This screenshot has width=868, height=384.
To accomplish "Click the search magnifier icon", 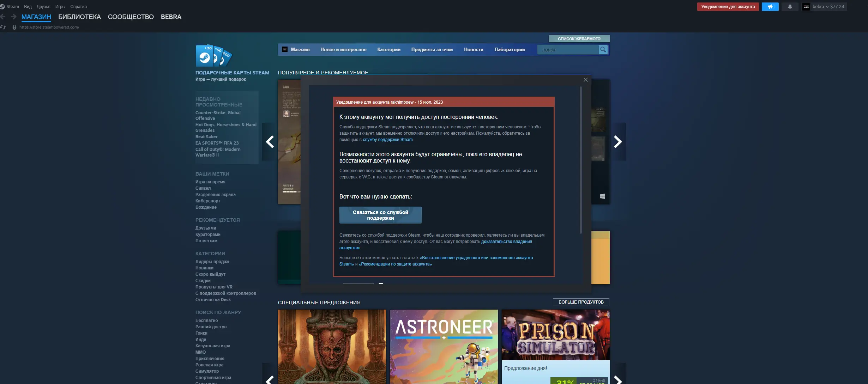I will click(x=603, y=50).
